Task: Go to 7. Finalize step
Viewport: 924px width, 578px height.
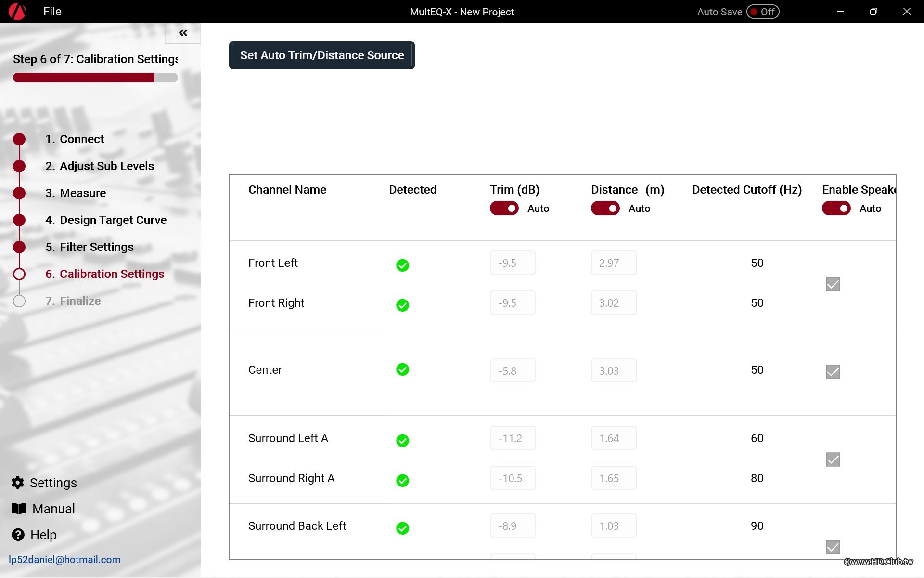Action: (73, 301)
